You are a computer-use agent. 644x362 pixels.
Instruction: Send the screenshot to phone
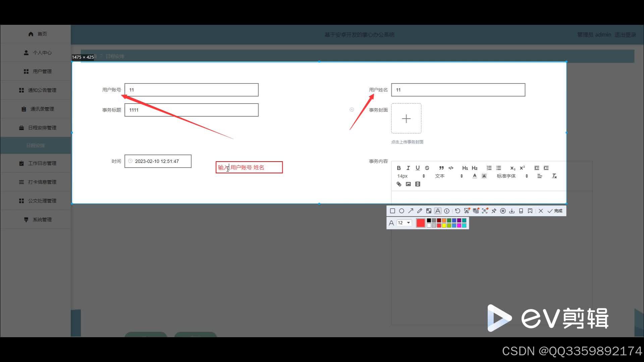click(x=521, y=211)
